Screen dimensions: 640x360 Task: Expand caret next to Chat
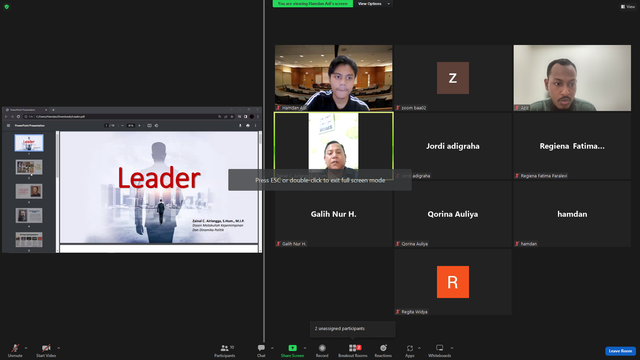pos(272,348)
